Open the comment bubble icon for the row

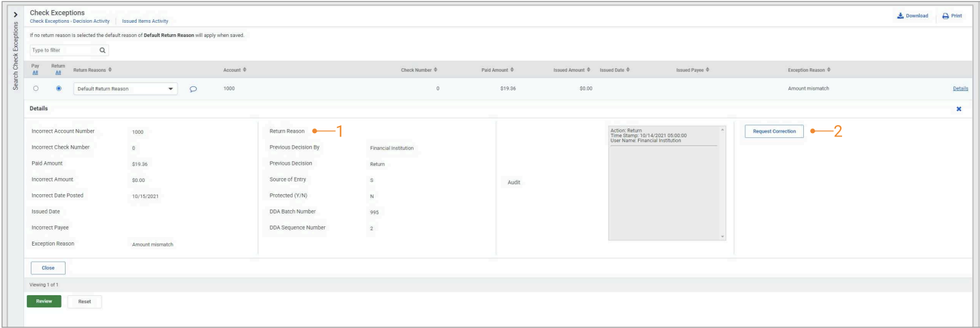click(x=193, y=88)
